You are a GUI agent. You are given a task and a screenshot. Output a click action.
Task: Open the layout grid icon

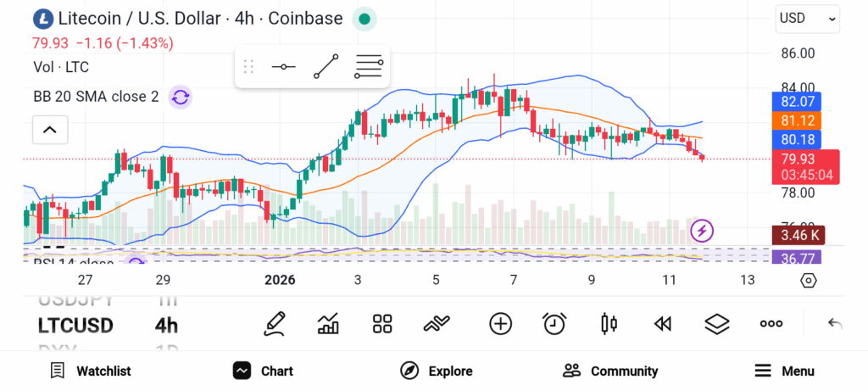(x=382, y=323)
